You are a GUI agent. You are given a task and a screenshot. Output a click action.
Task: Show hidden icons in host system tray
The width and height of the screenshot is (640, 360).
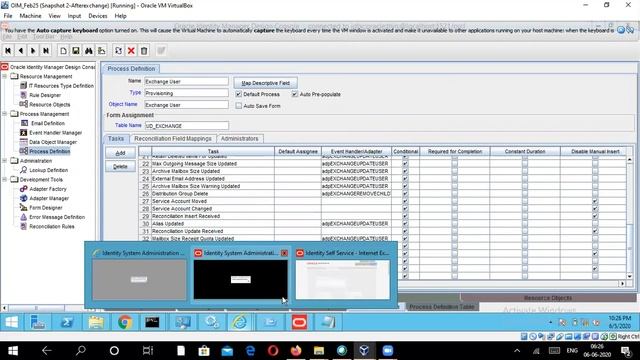point(517,351)
